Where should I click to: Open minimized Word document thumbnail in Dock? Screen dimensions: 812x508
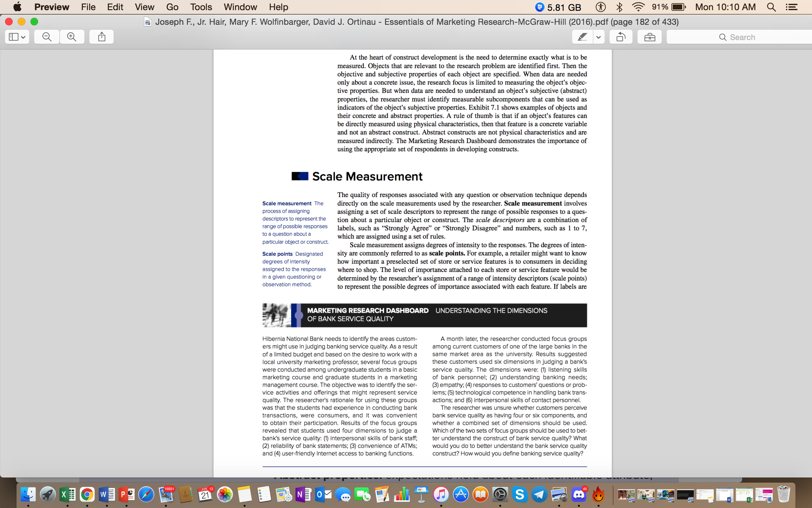[725, 495]
